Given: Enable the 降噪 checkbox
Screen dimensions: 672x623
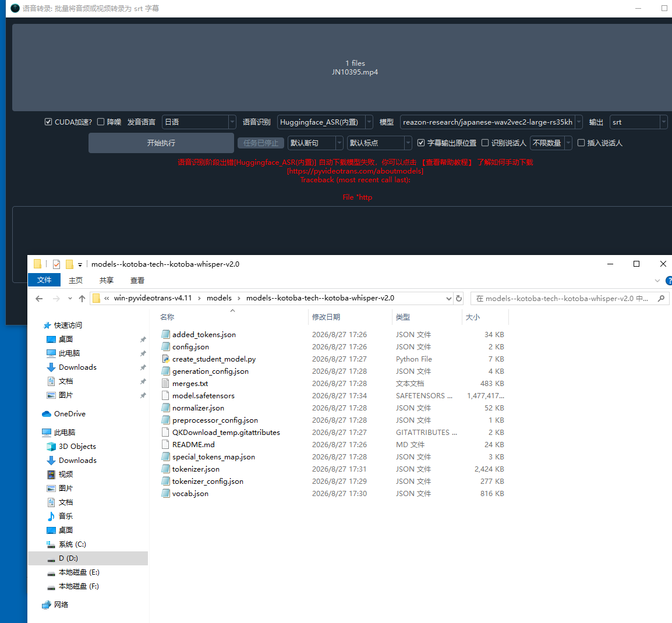Looking at the screenshot, I should click(101, 122).
